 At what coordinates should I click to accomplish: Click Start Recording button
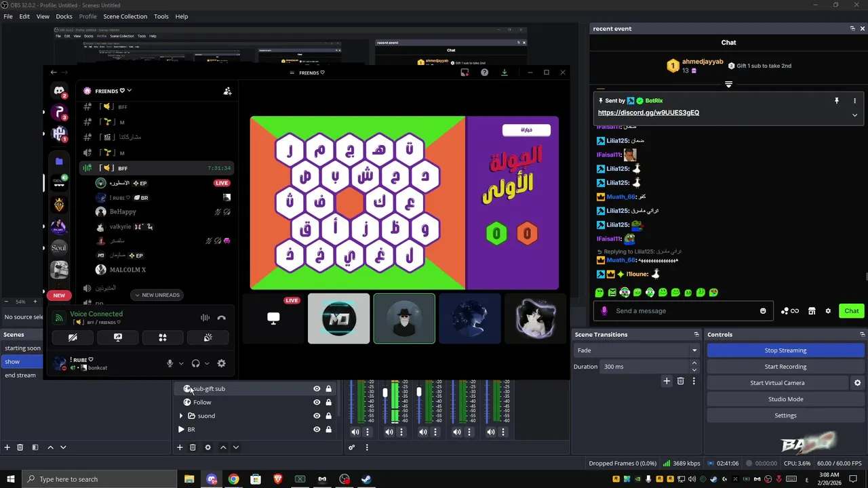tap(785, 367)
